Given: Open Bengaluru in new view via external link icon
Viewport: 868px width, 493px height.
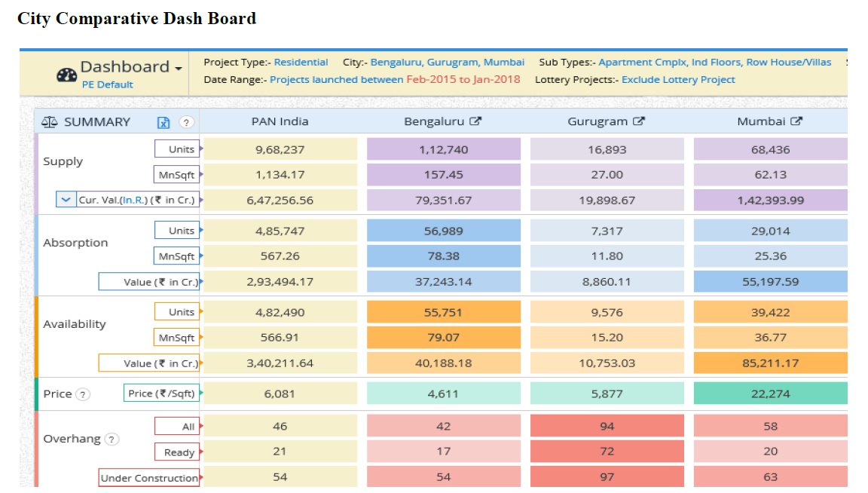Looking at the screenshot, I should (475, 121).
